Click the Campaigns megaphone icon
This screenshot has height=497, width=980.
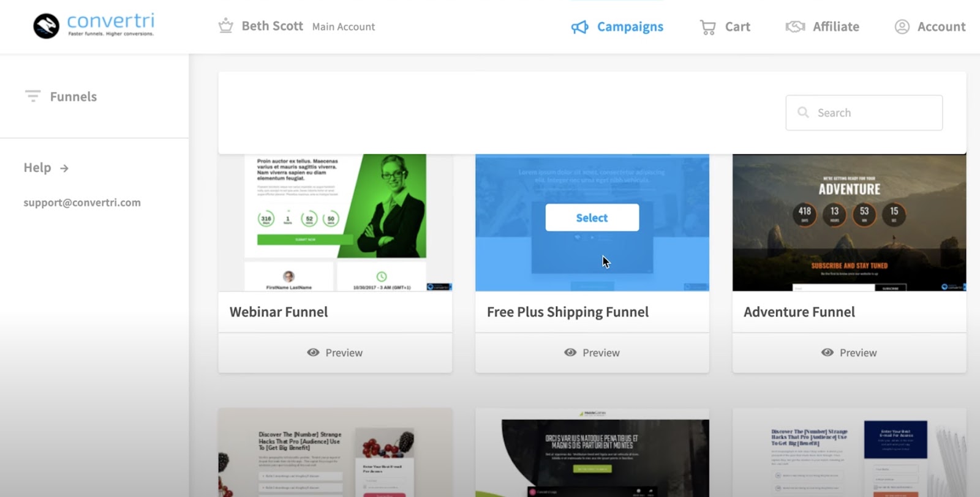tap(579, 27)
